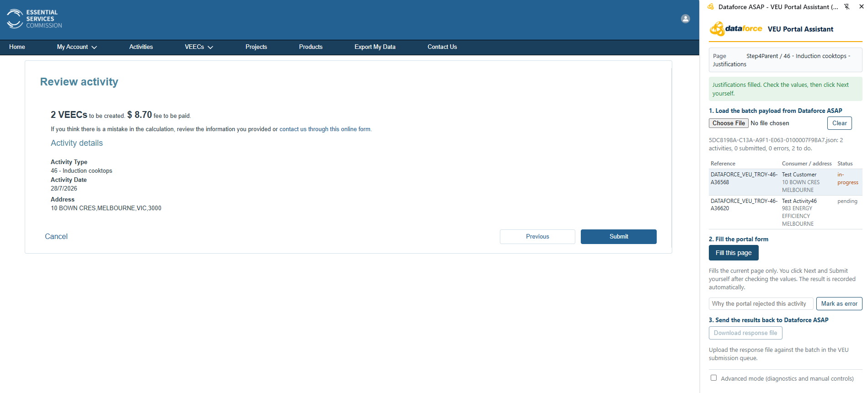Pin the VEU Portal Assistant side panel
Screen dimensions: 868x393
point(847,7)
